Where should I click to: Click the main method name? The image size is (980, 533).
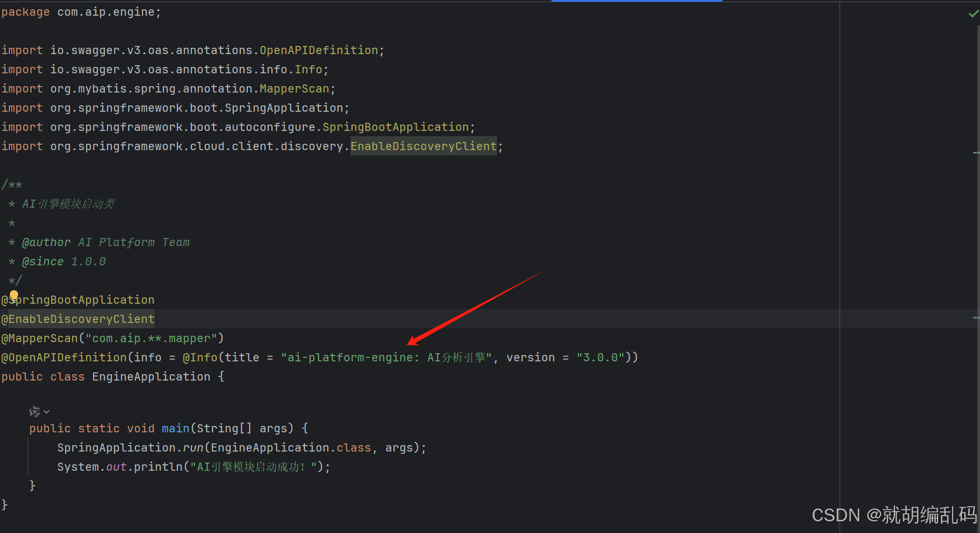click(x=176, y=428)
